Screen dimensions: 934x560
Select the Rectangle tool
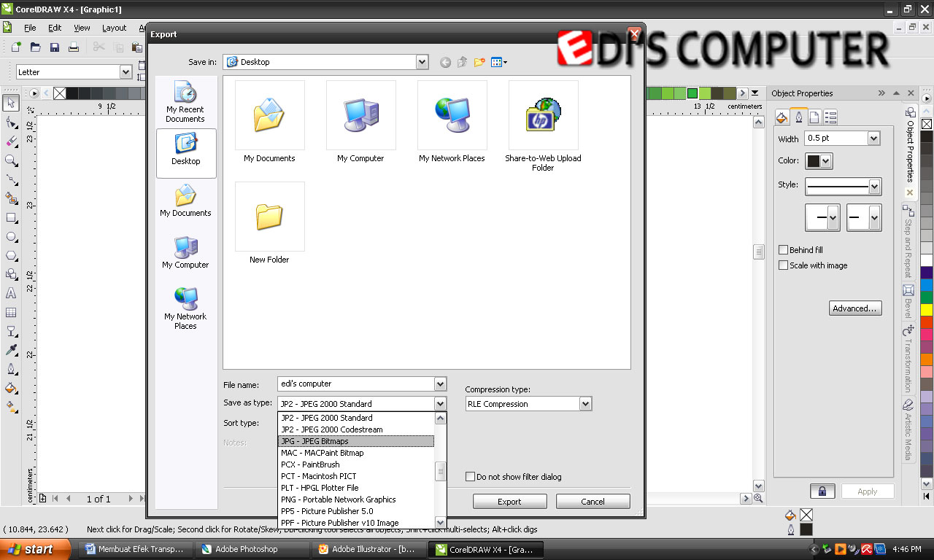pos(11,217)
